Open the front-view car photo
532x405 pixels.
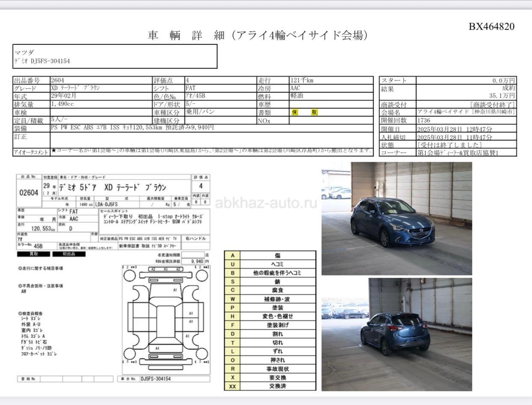coord(397,219)
